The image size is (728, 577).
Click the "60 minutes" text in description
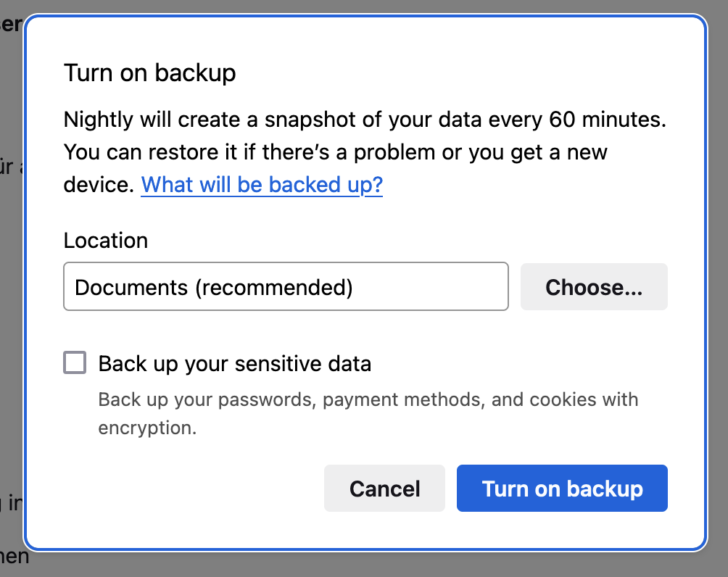607,120
